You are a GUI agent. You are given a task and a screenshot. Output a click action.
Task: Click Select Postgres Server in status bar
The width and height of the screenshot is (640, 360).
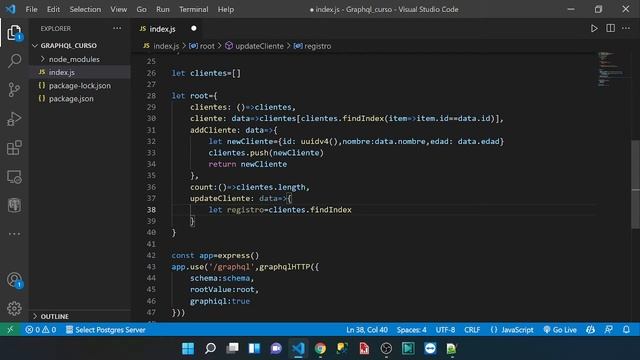[x=105, y=329]
